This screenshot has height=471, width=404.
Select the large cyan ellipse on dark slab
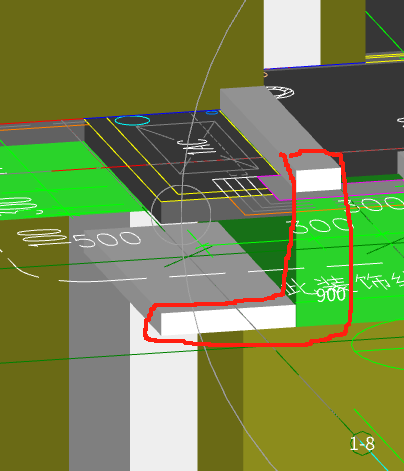point(132,120)
